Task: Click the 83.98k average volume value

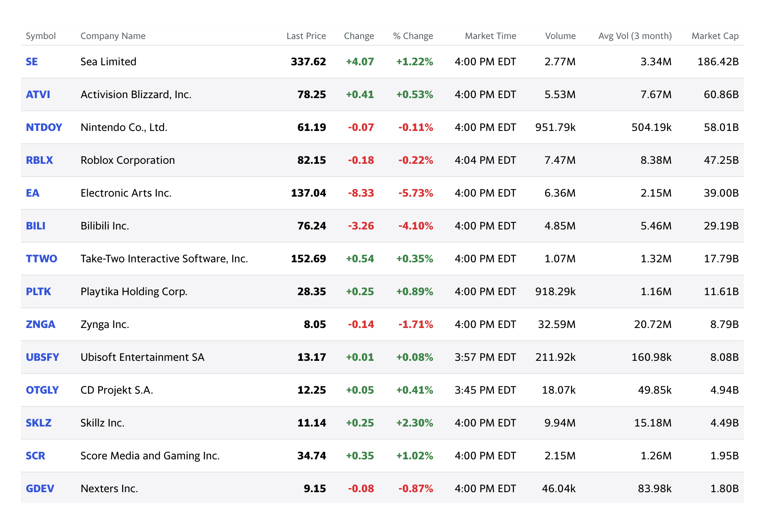Action: click(655, 488)
